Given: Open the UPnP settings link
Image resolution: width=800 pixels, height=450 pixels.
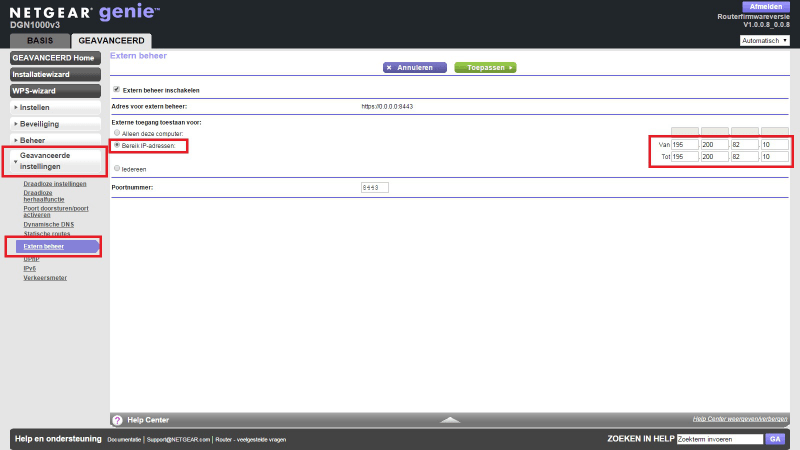Looking at the screenshot, I should click(31, 259).
